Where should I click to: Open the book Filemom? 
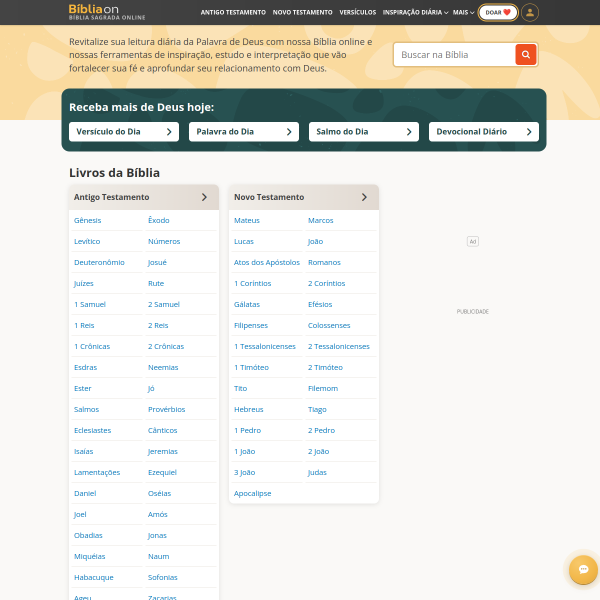pos(323,389)
